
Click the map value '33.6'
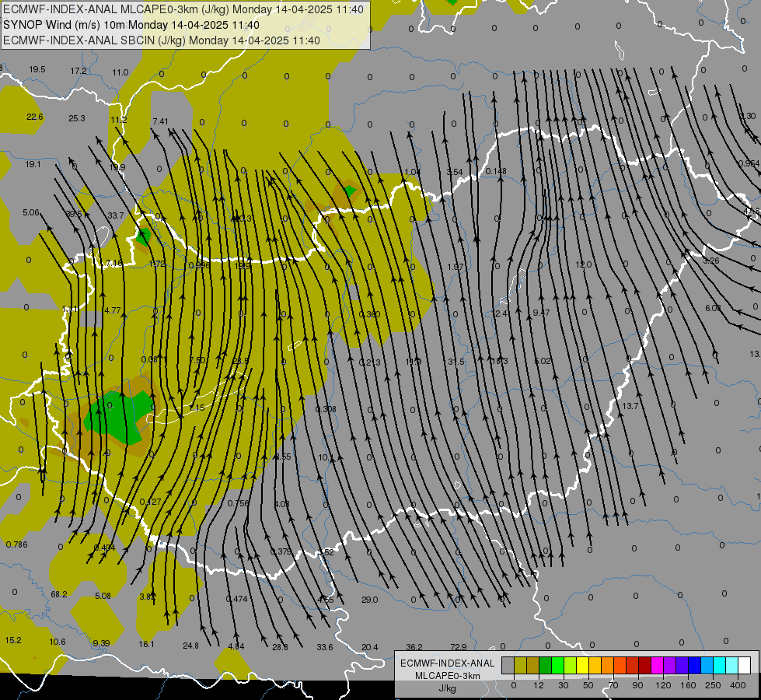point(325,647)
